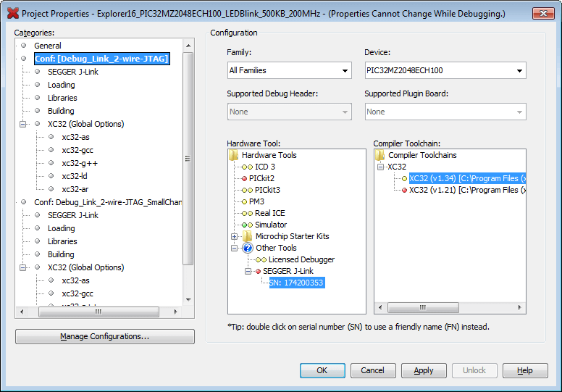Click the Hardware Tools folder icon

[233, 155]
